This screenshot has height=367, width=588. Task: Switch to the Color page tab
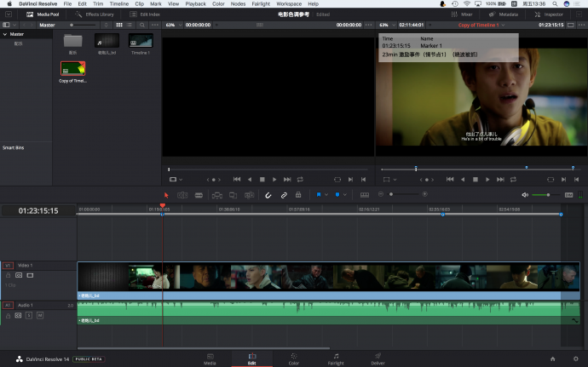[293, 358]
